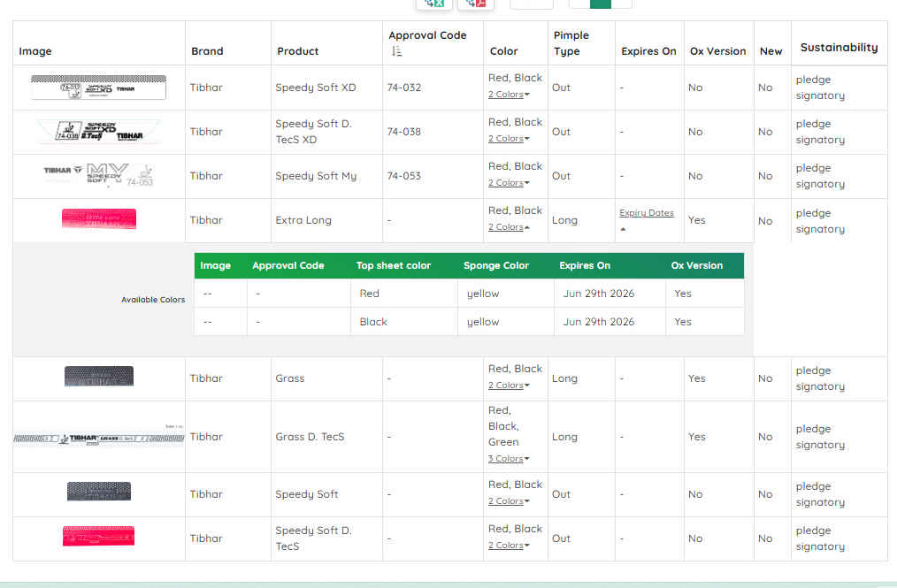Viewport: 897px width, 588px height.
Task: Click the Extra Long product name
Action: [x=303, y=220]
